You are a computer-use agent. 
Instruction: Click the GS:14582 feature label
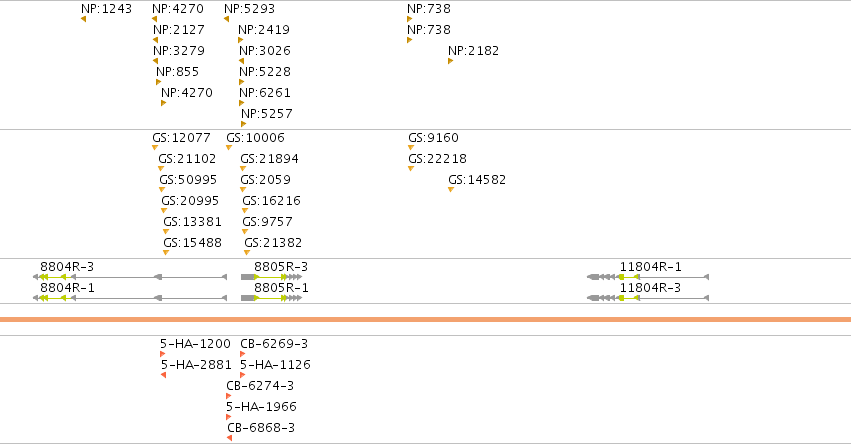click(x=477, y=180)
